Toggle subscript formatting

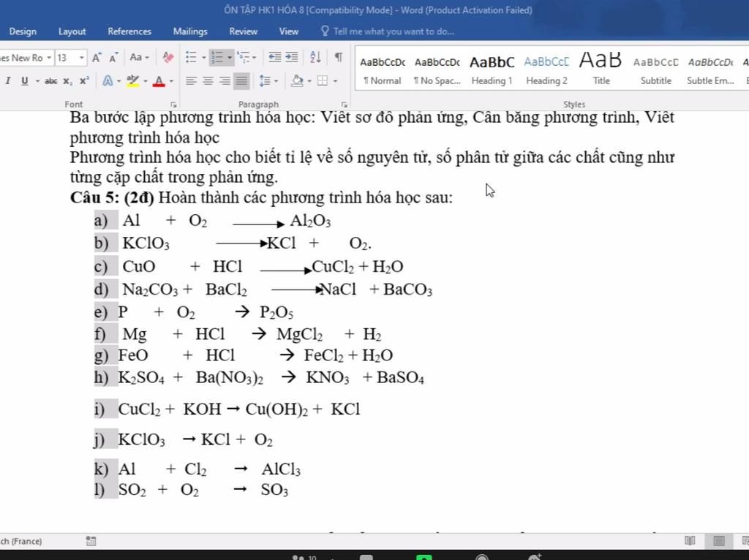click(68, 80)
